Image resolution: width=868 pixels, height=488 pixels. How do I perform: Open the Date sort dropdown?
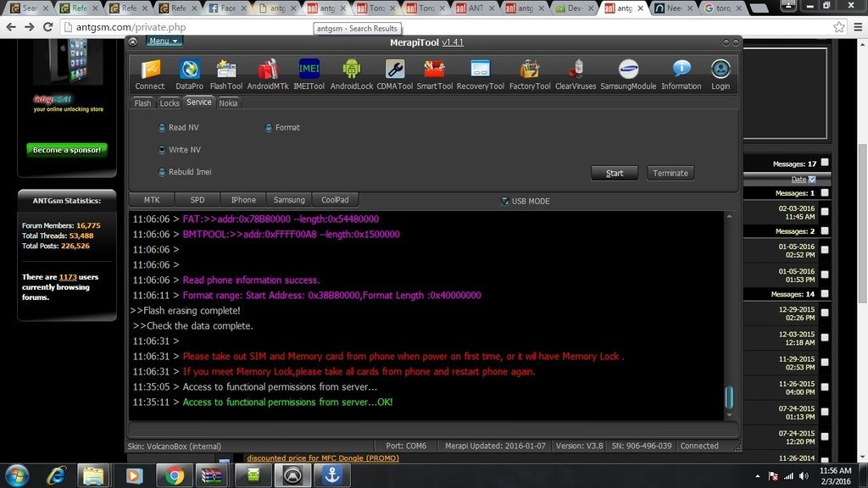812,180
